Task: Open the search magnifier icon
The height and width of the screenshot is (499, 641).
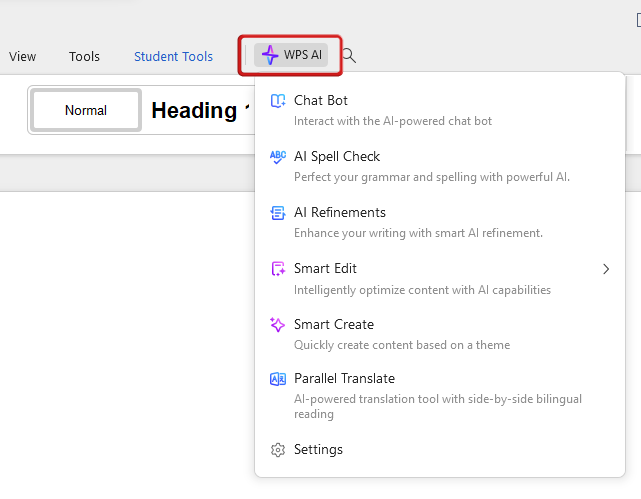Action: (x=349, y=56)
